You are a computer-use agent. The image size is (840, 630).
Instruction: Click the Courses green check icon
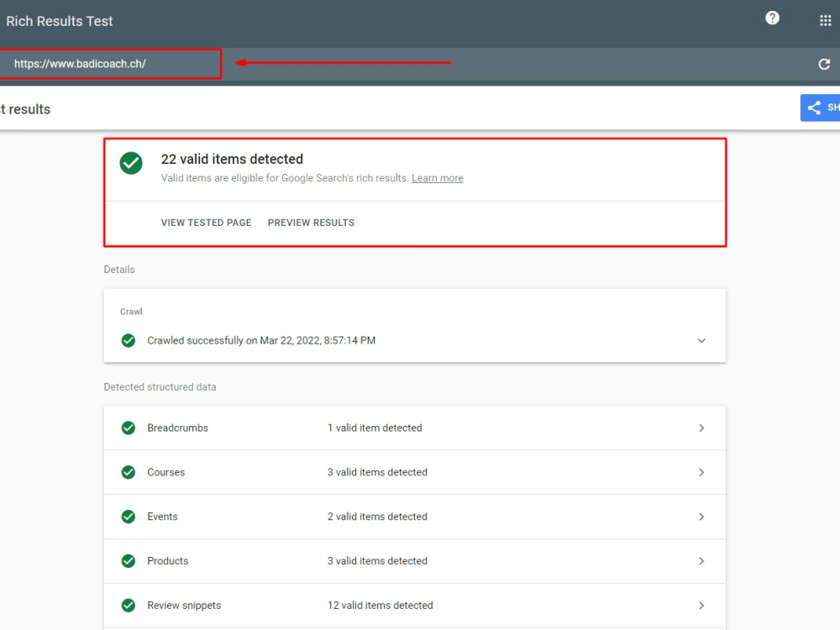tap(128, 472)
